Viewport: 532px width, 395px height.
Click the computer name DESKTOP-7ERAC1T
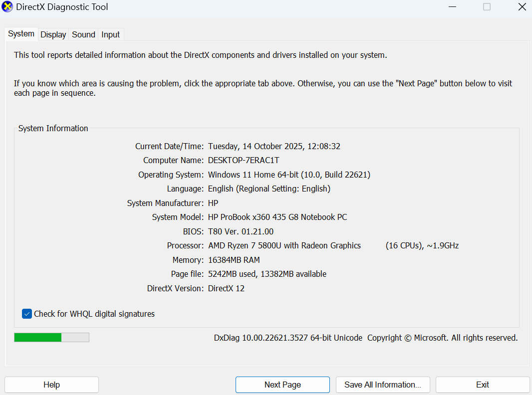point(244,160)
